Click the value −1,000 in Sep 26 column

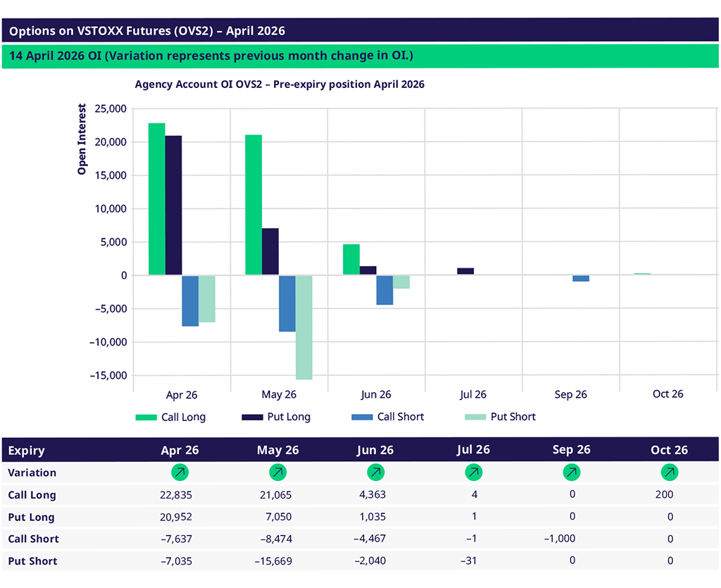point(560,538)
